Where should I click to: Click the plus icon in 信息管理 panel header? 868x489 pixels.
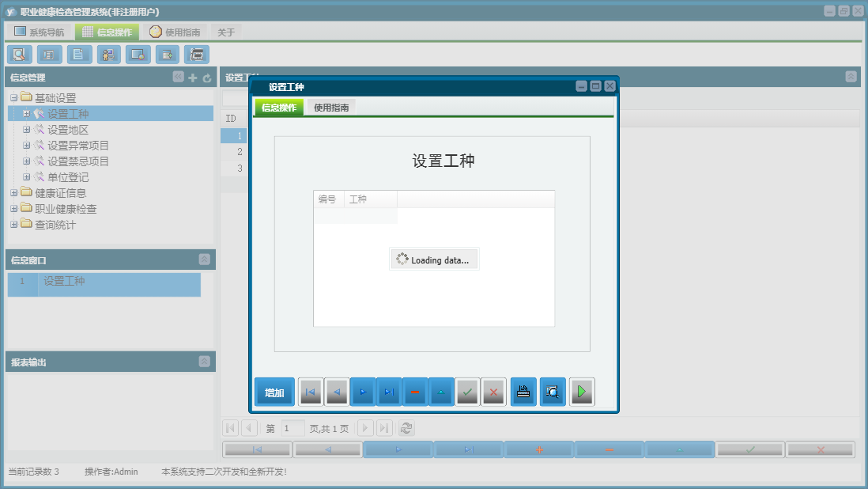coord(193,78)
